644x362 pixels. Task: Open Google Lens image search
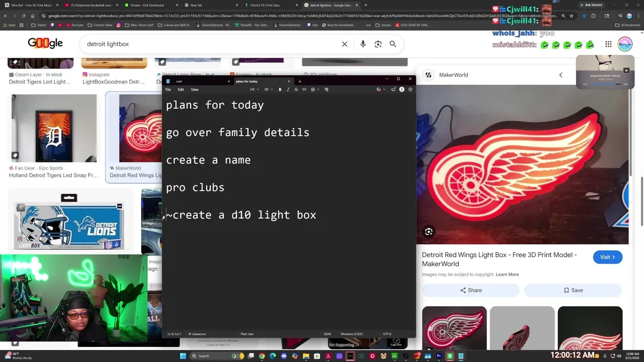tap(378, 44)
